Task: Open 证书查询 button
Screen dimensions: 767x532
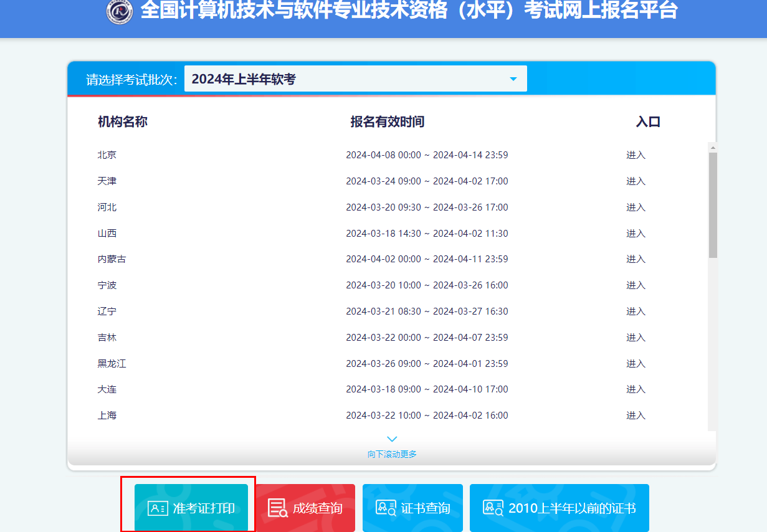Action: point(412,508)
